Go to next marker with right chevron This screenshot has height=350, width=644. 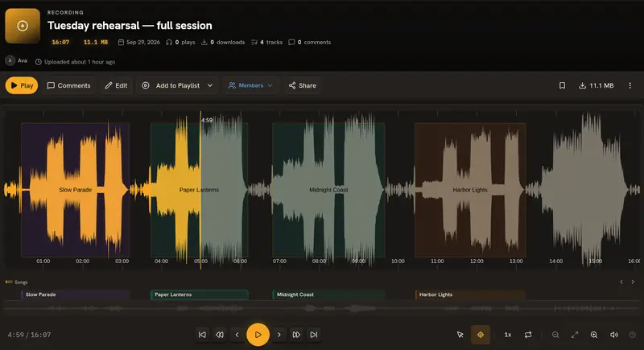click(x=279, y=335)
